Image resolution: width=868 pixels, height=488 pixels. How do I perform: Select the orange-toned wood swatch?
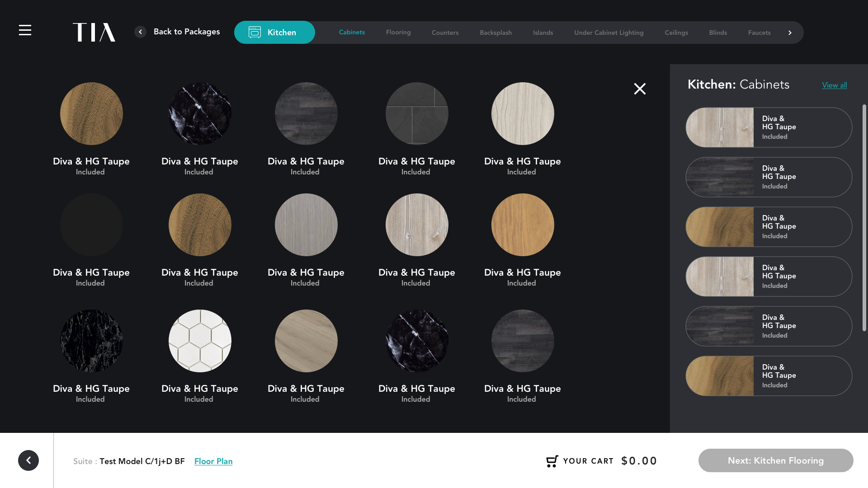point(523,225)
